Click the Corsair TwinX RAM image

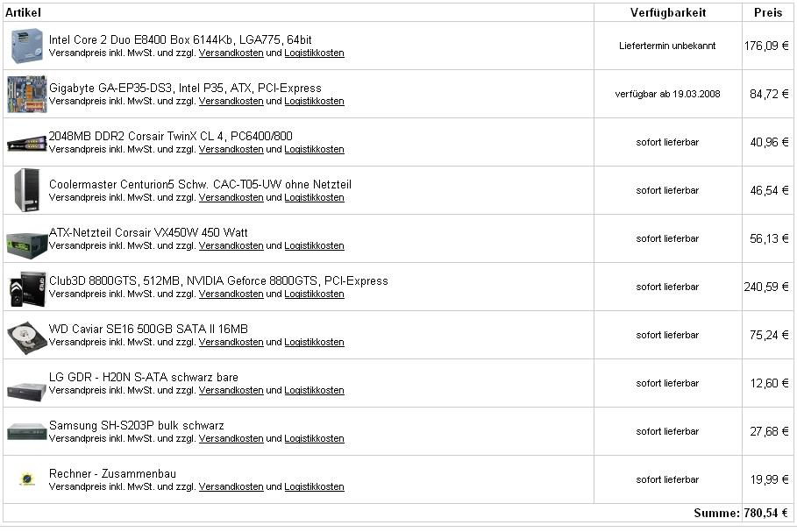(x=27, y=144)
